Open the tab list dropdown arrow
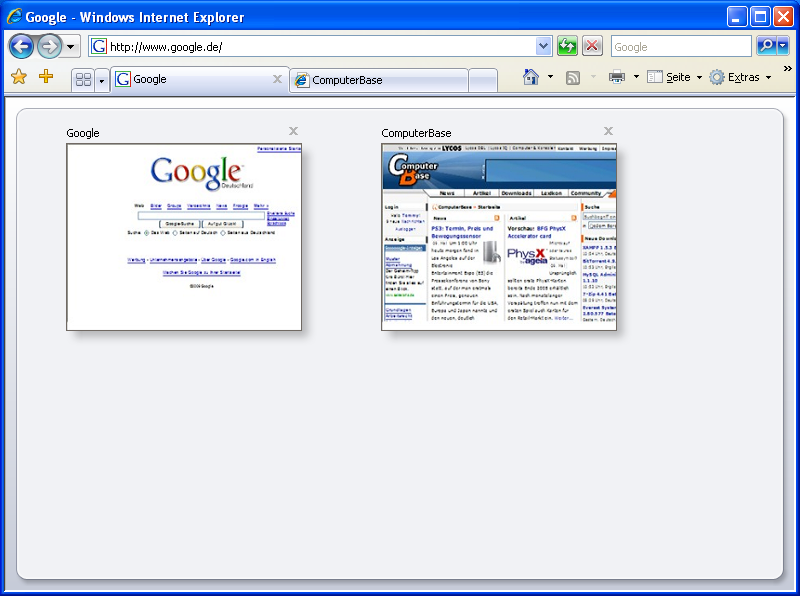Screen dimensions: 800x596 click(102, 81)
